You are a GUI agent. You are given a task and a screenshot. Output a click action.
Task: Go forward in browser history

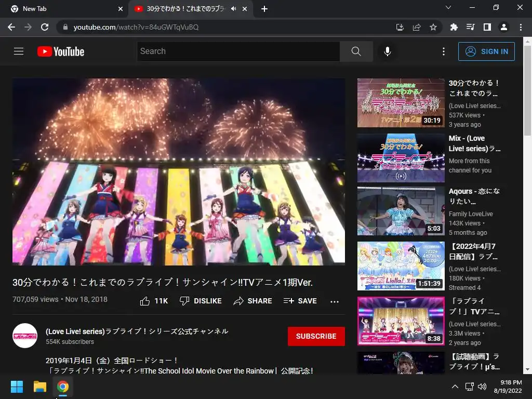coord(28,27)
